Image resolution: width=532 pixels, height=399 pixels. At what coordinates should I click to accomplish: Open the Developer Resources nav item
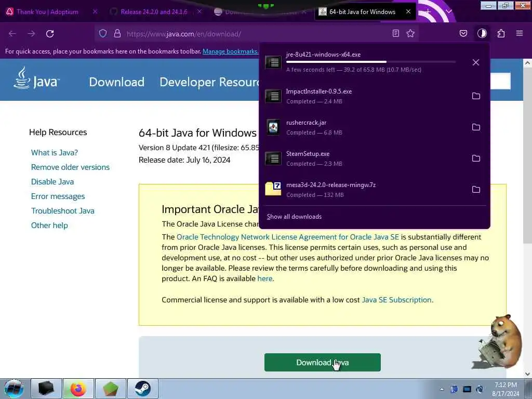click(209, 82)
